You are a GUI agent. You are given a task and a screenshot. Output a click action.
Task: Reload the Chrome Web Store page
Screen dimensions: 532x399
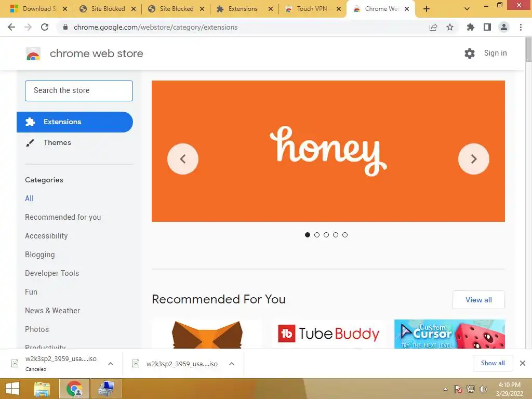(45, 27)
